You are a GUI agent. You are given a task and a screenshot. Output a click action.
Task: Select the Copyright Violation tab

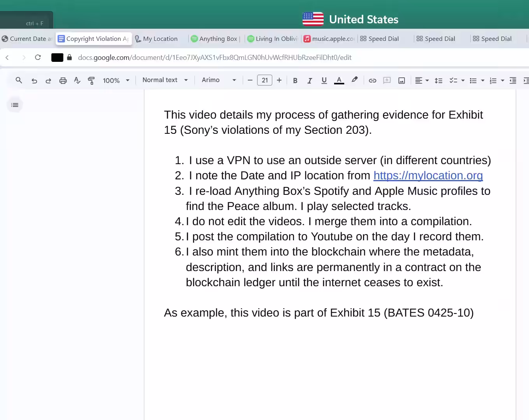(x=93, y=39)
